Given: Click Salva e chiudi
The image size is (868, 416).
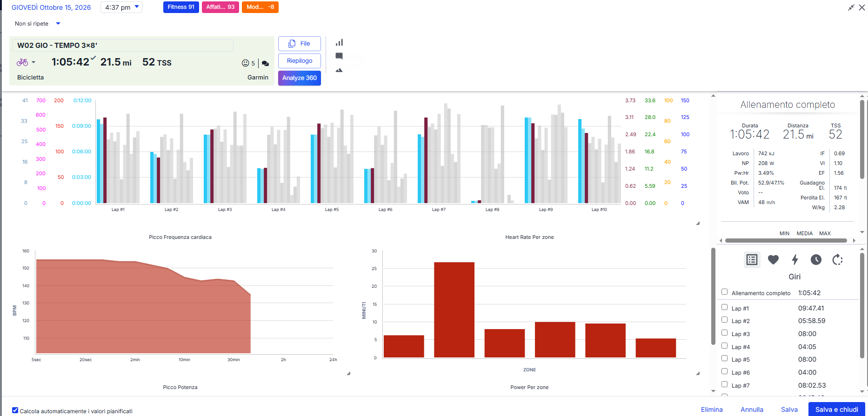Looking at the screenshot, I should point(836,409).
